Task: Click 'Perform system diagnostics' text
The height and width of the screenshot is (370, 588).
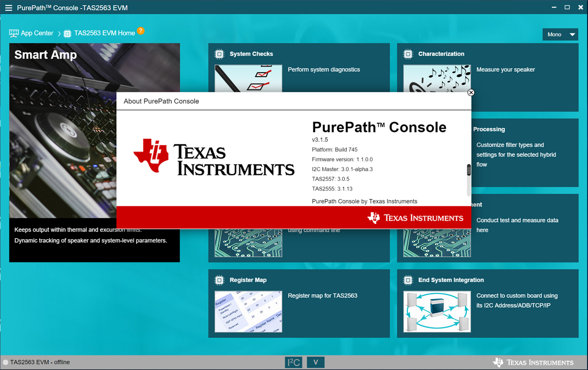Action: [x=324, y=69]
